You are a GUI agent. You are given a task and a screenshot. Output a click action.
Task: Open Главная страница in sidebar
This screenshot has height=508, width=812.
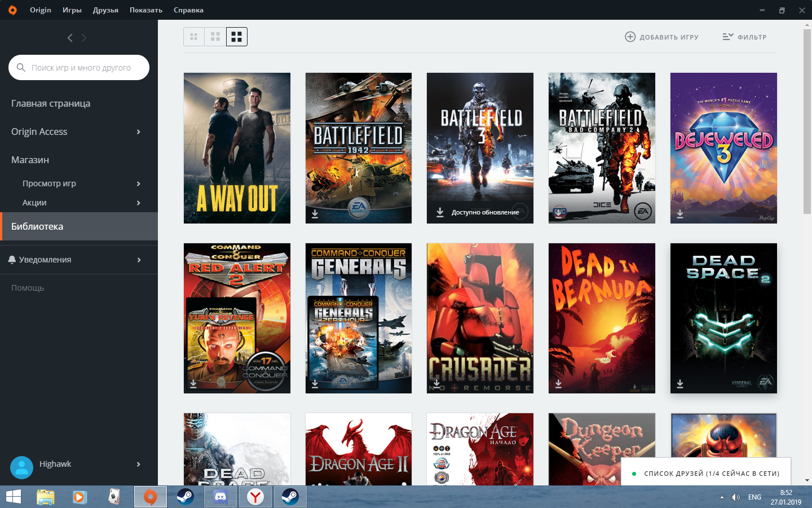coord(51,103)
